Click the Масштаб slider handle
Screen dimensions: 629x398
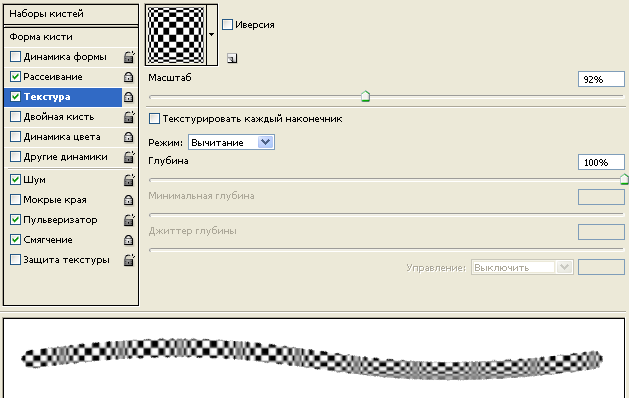coord(365,96)
